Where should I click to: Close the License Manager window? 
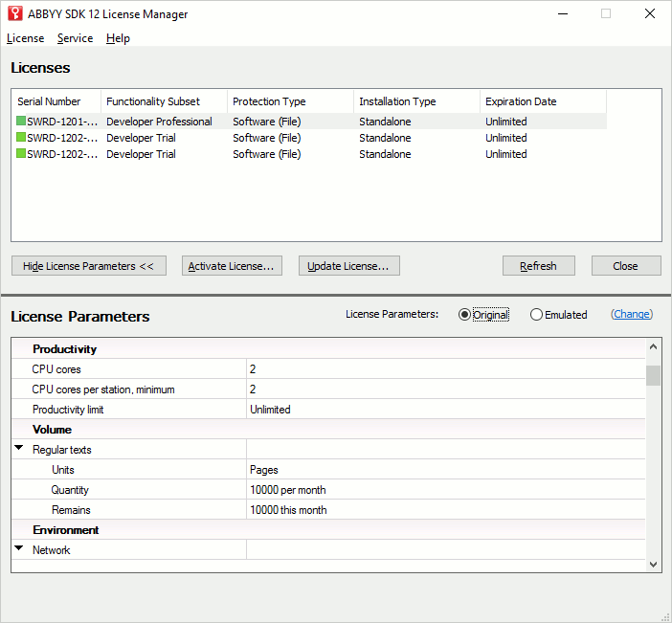(650, 13)
